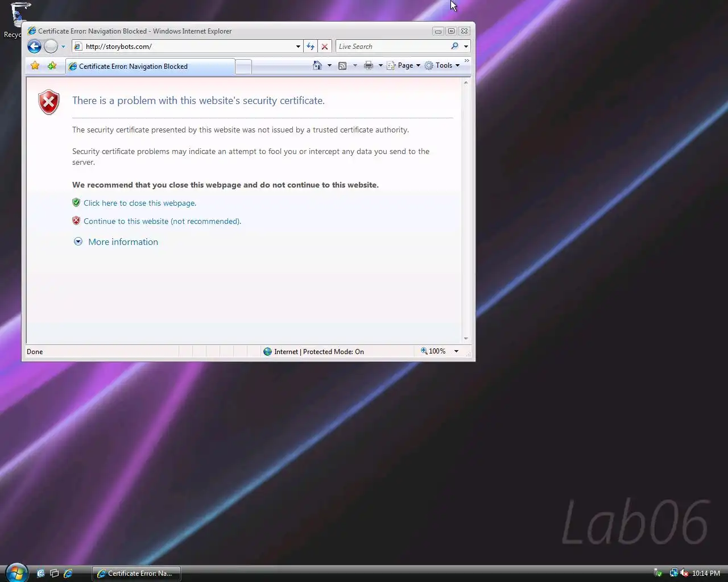Click the network status tray icon
728x582 pixels.
coord(673,573)
